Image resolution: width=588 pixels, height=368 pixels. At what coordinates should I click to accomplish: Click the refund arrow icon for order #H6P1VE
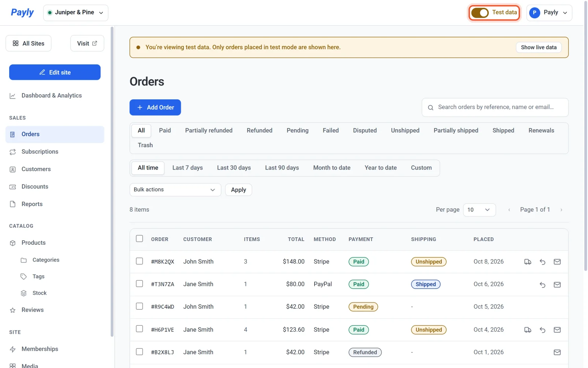[x=542, y=330]
